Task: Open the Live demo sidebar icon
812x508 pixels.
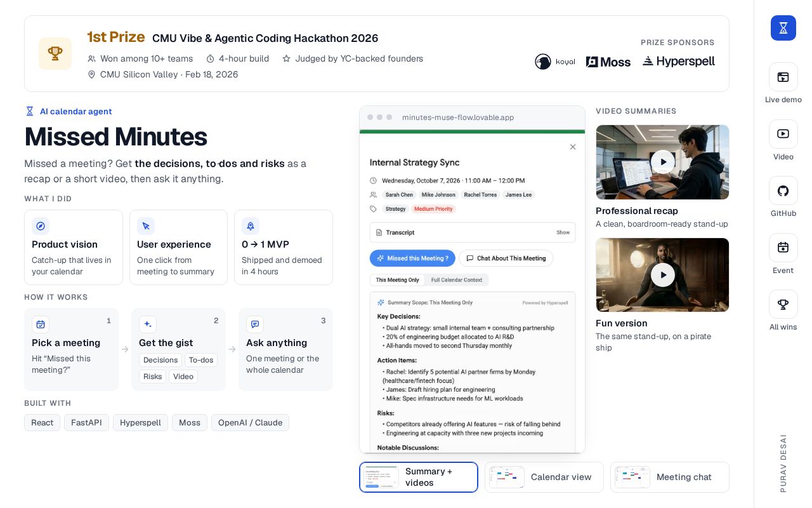Action: click(x=783, y=77)
